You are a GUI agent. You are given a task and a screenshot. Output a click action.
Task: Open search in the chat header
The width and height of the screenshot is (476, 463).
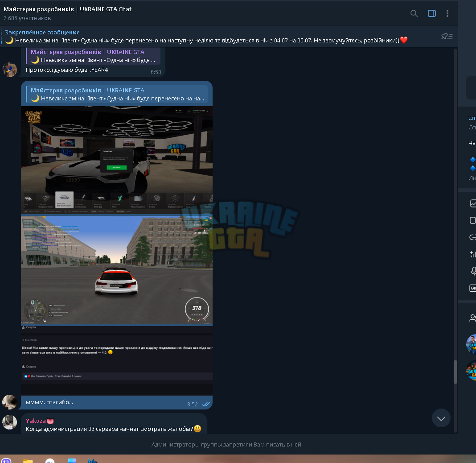click(x=414, y=13)
